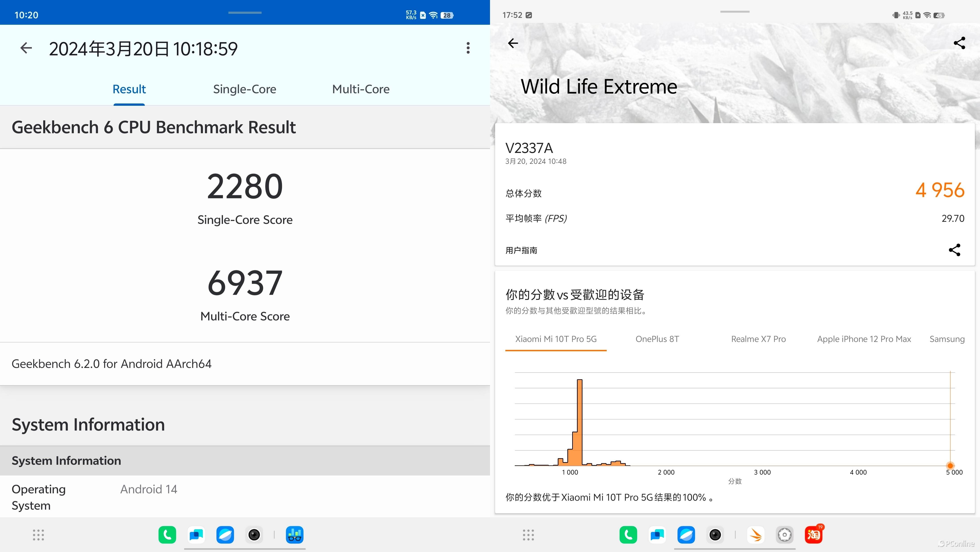
Task: Tap the share icon beside Wild Life Extreme title
Action: click(959, 43)
